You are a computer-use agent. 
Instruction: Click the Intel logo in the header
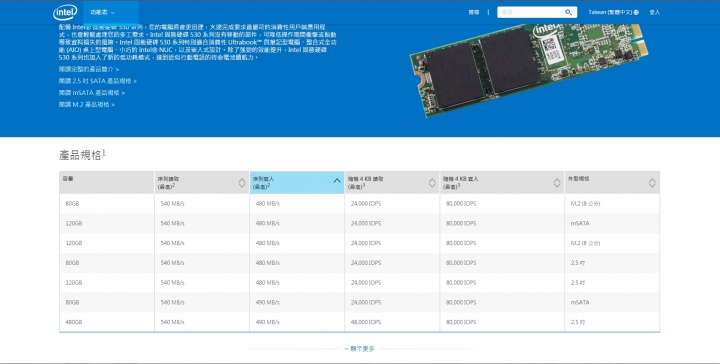point(65,12)
